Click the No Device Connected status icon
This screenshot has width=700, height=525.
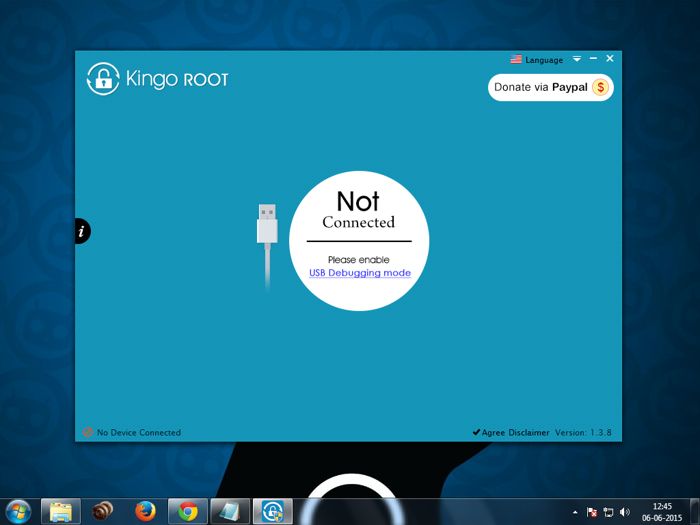tap(88, 432)
